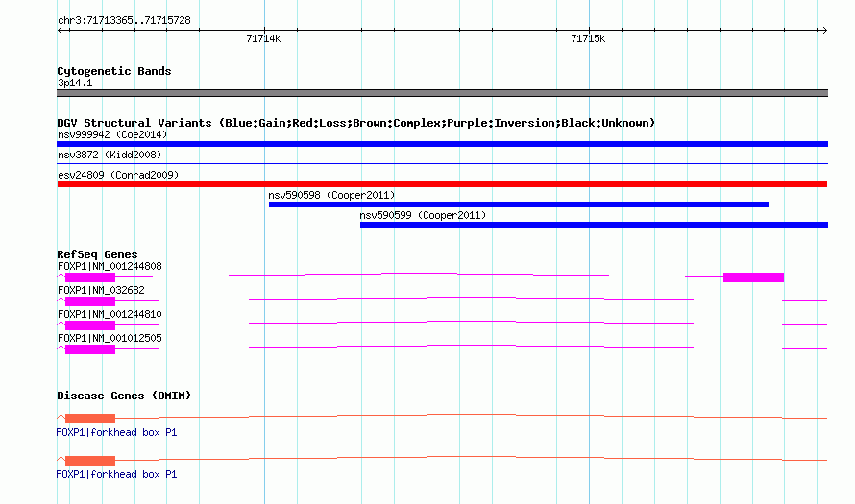This screenshot has height=504, width=855.
Task: Click the Disease Genes (OMIM) track title
Action: 124,396
